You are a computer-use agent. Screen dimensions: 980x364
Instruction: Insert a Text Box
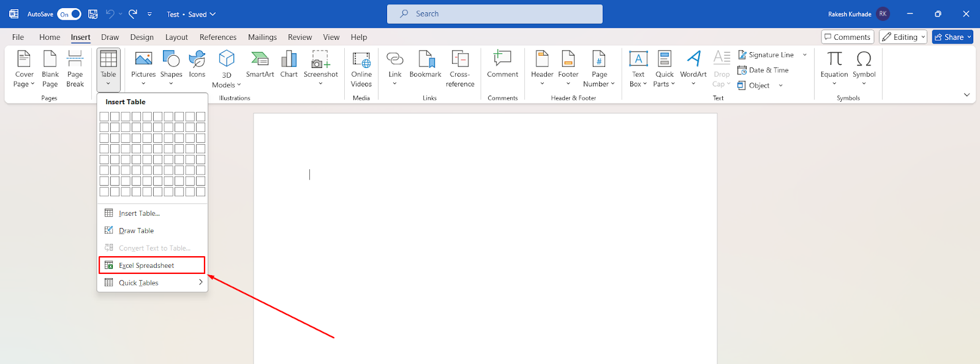[638, 69]
